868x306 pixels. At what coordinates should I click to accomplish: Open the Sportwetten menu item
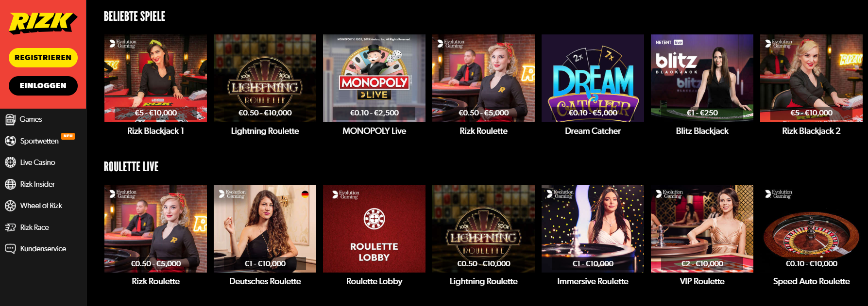click(x=39, y=141)
